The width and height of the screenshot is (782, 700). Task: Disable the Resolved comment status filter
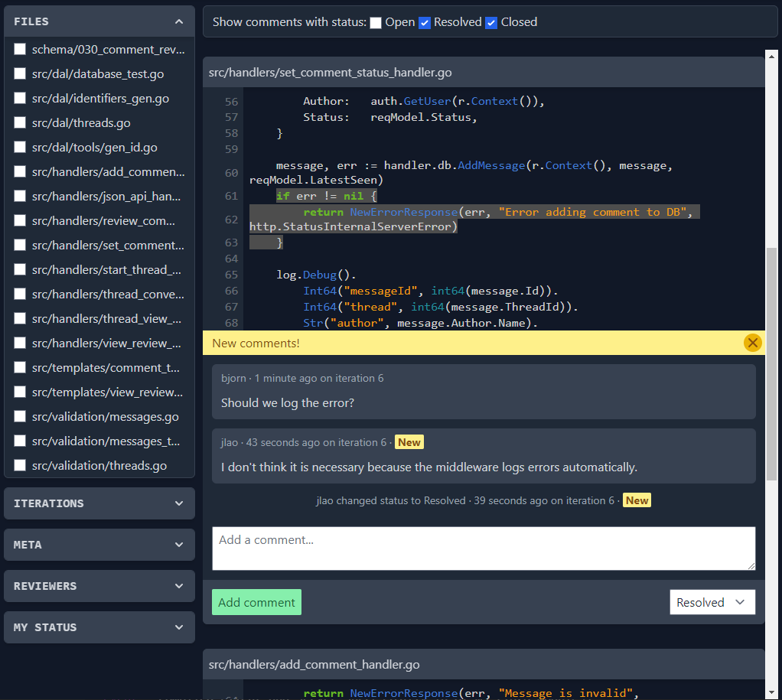click(x=425, y=22)
